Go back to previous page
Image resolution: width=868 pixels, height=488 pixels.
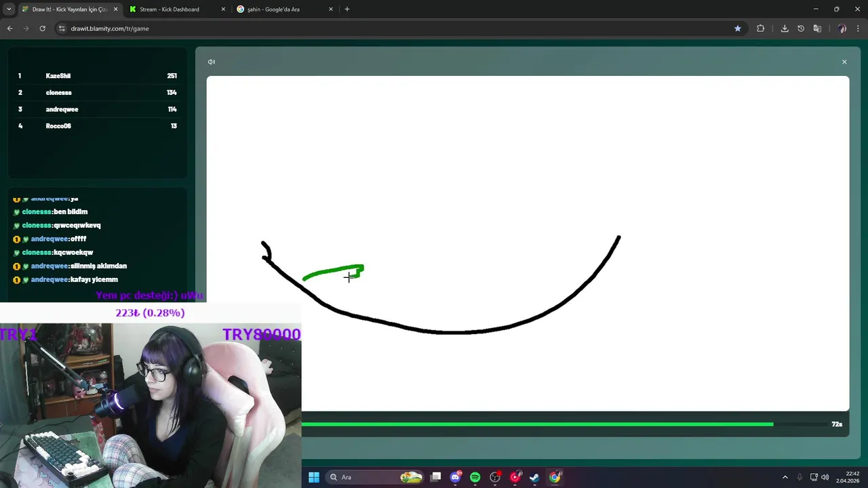tap(9, 28)
